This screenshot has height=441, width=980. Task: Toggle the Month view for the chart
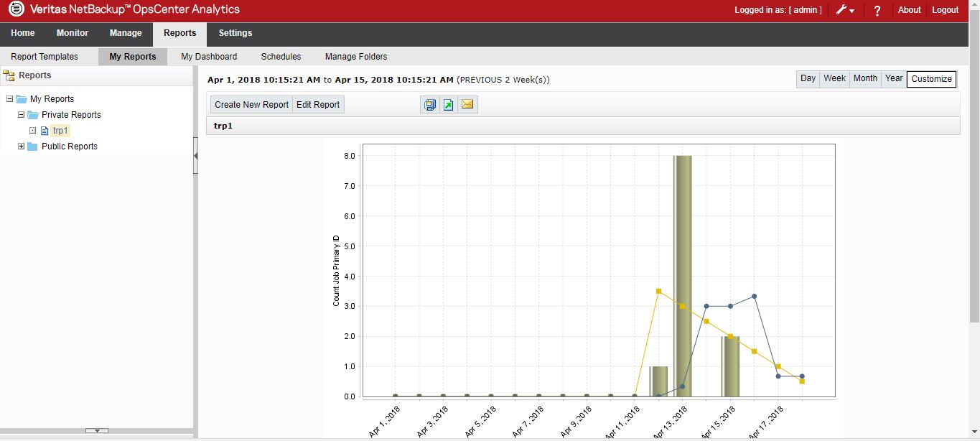[865, 78]
